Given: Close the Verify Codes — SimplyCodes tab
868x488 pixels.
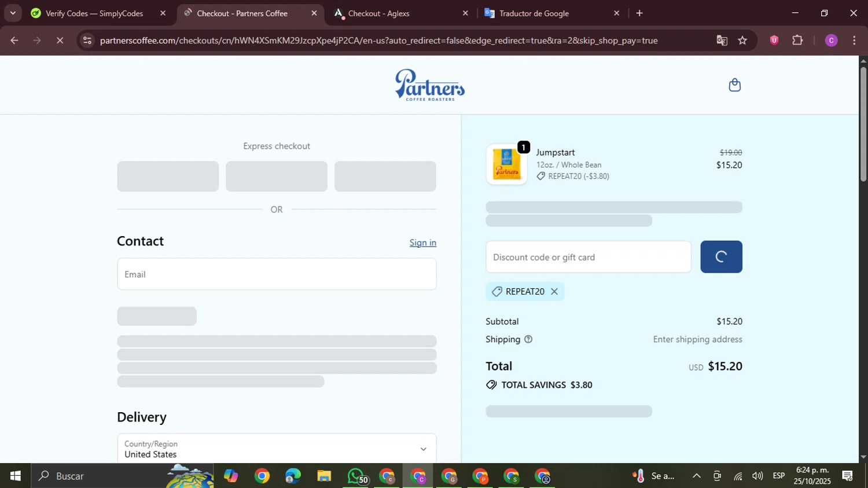Looking at the screenshot, I should pos(163,13).
